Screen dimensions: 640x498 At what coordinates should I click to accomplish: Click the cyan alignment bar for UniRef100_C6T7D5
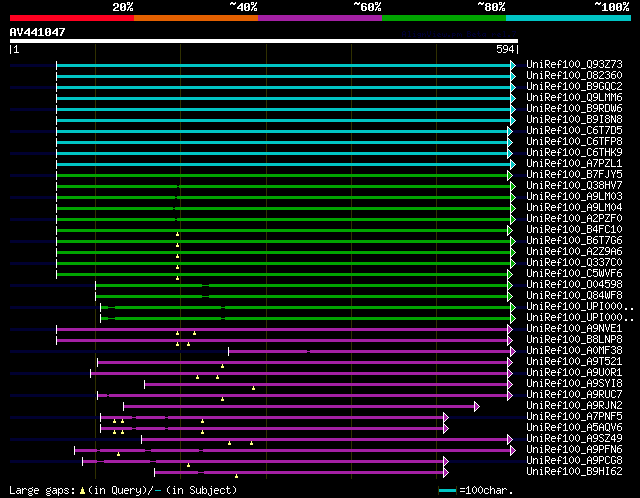click(x=282, y=131)
